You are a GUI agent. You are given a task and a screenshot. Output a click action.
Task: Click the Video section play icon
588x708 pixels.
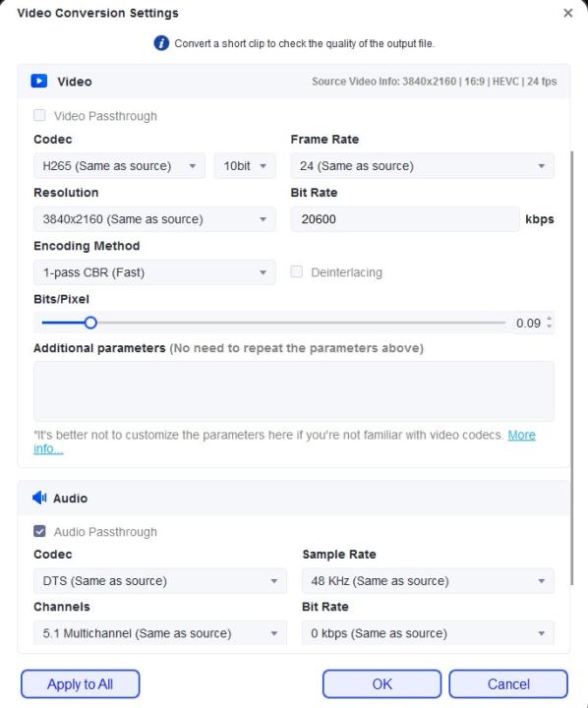(x=38, y=81)
